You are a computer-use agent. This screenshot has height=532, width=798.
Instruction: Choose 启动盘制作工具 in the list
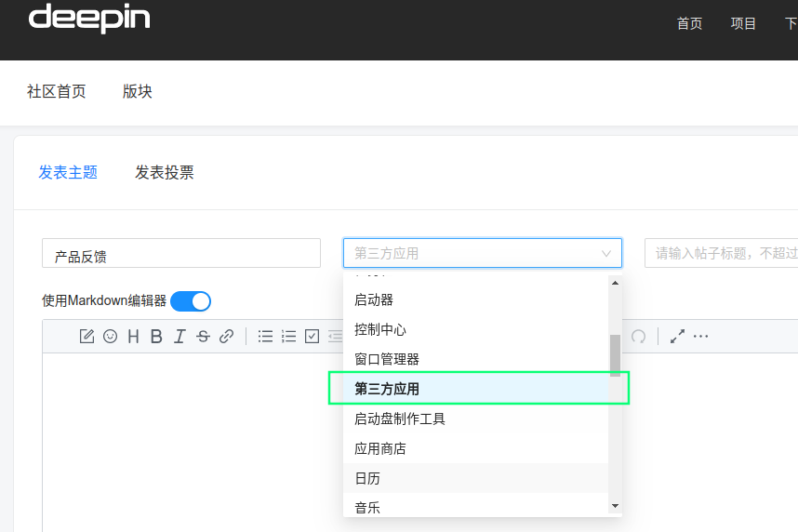tap(476, 419)
